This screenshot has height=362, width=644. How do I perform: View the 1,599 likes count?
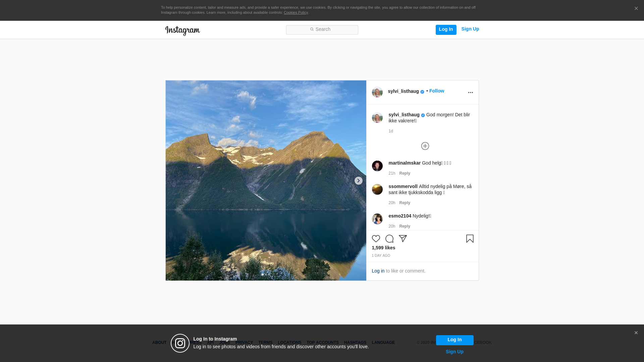[x=383, y=248]
